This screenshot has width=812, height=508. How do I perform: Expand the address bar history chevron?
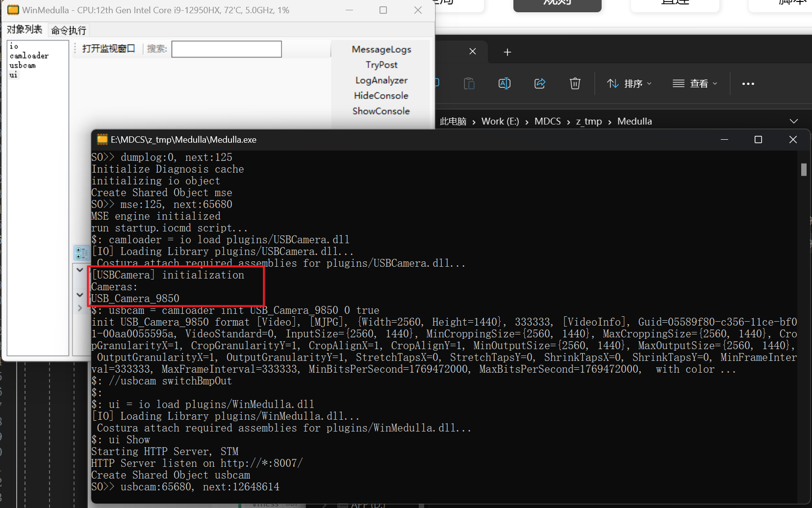click(x=793, y=121)
